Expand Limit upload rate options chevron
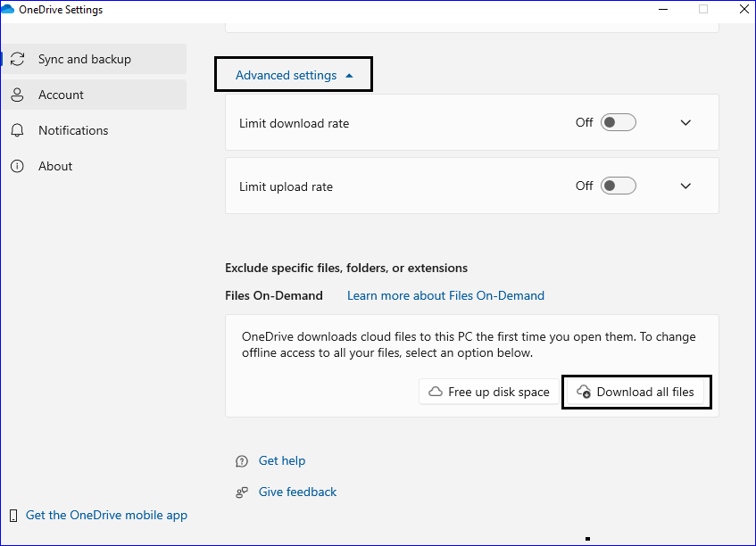 (x=685, y=186)
